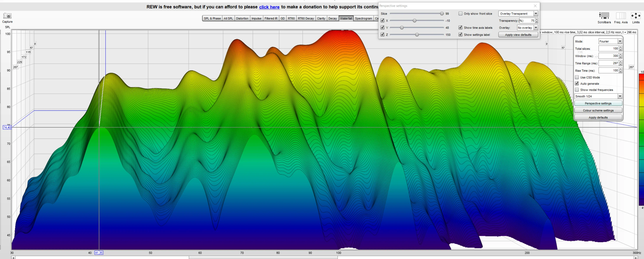Viewport: 644px width, 259px height.
Task: Click Perspective settings button
Action: coord(598,103)
